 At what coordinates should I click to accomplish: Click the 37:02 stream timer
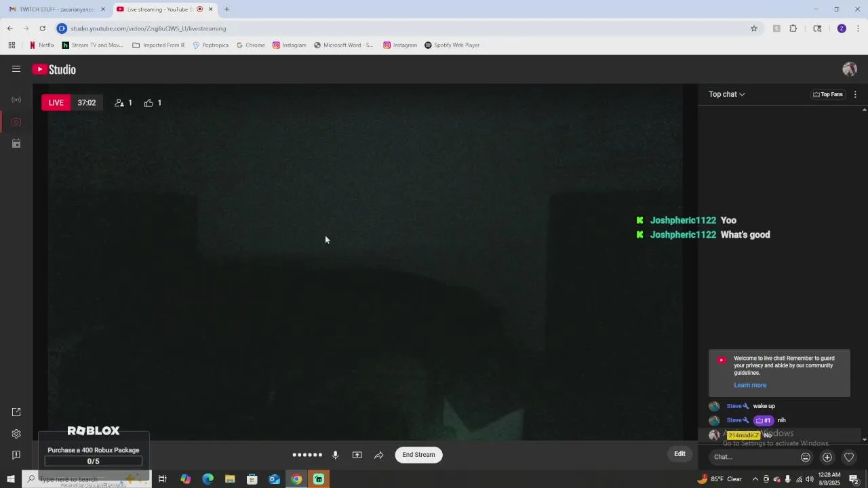click(87, 103)
